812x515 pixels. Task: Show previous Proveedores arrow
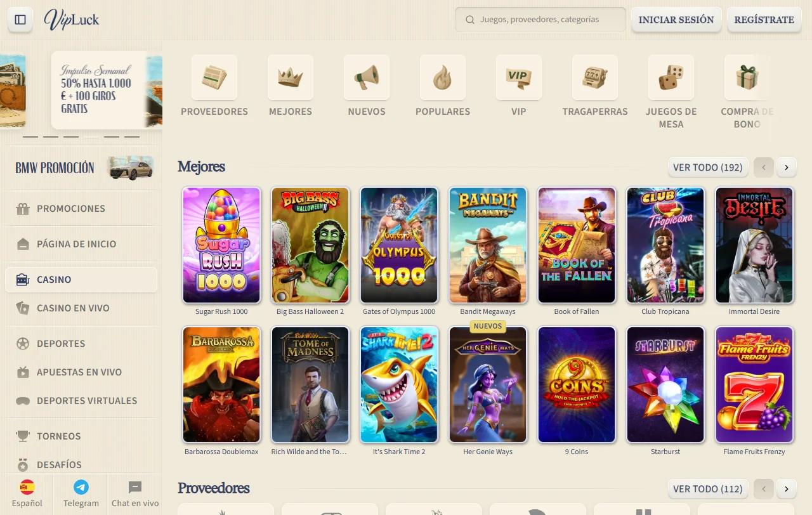[x=764, y=489]
